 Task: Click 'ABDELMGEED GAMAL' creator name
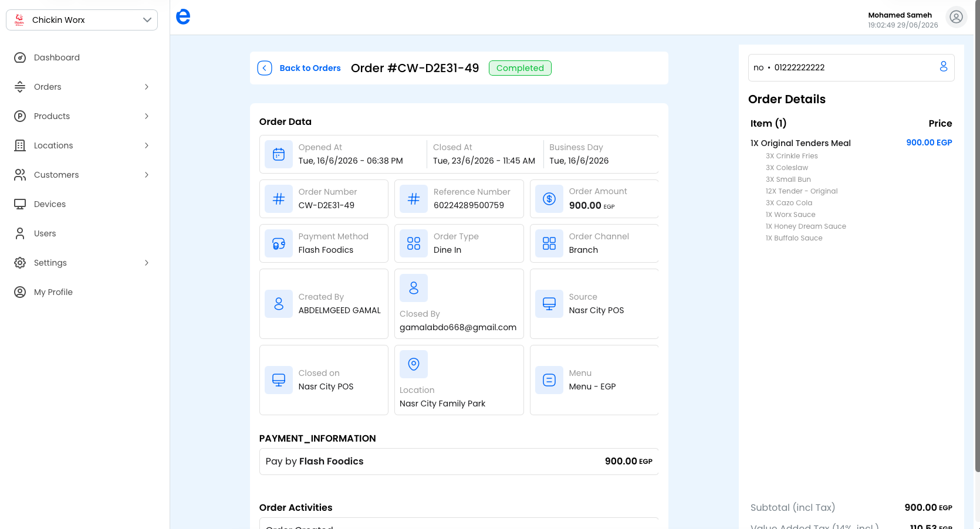340,310
